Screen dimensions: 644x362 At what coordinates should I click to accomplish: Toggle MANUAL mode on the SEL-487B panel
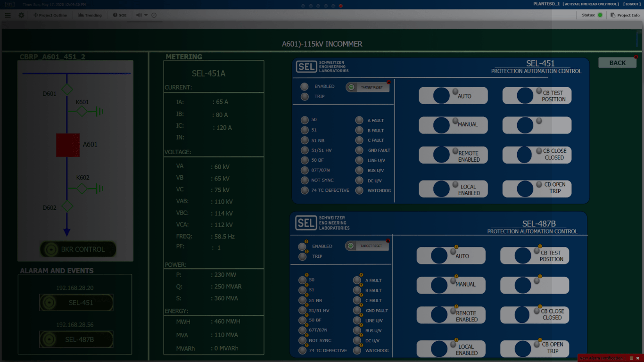(450, 285)
